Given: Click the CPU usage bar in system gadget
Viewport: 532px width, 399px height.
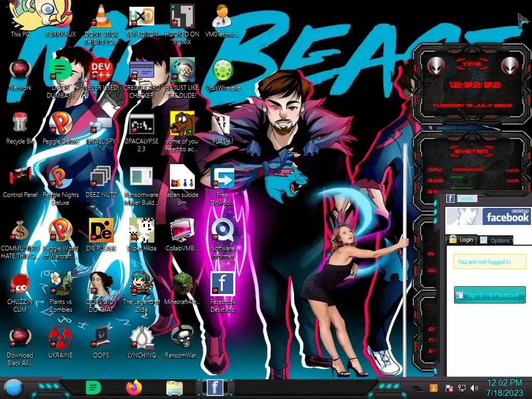Looking at the screenshot, I should (x=467, y=169).
